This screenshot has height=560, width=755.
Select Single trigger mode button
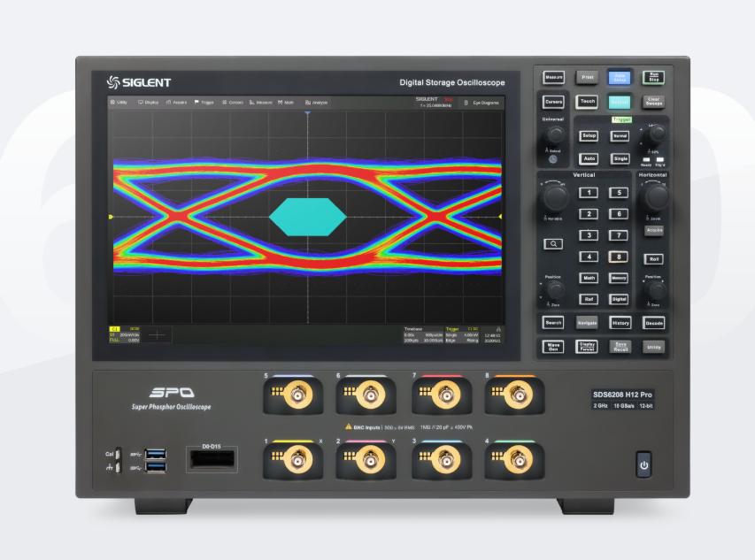[620, 158]
